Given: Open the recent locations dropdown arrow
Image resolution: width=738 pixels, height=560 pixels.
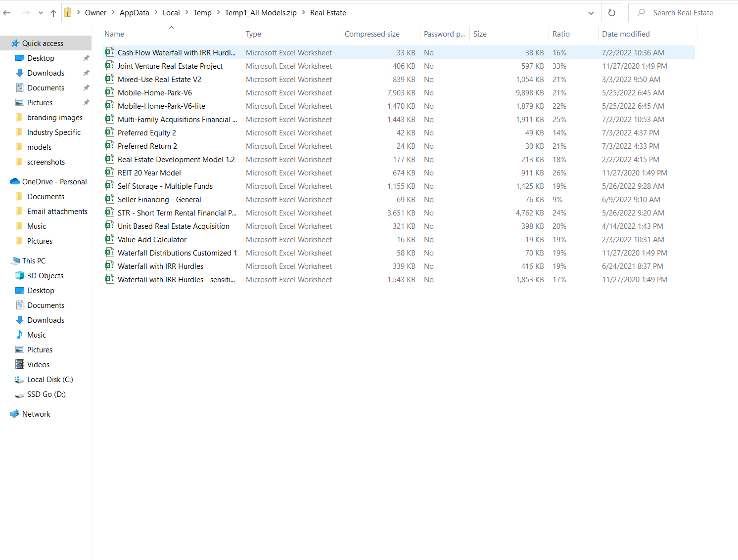Looking at the screenshot, I should (41, 13).
